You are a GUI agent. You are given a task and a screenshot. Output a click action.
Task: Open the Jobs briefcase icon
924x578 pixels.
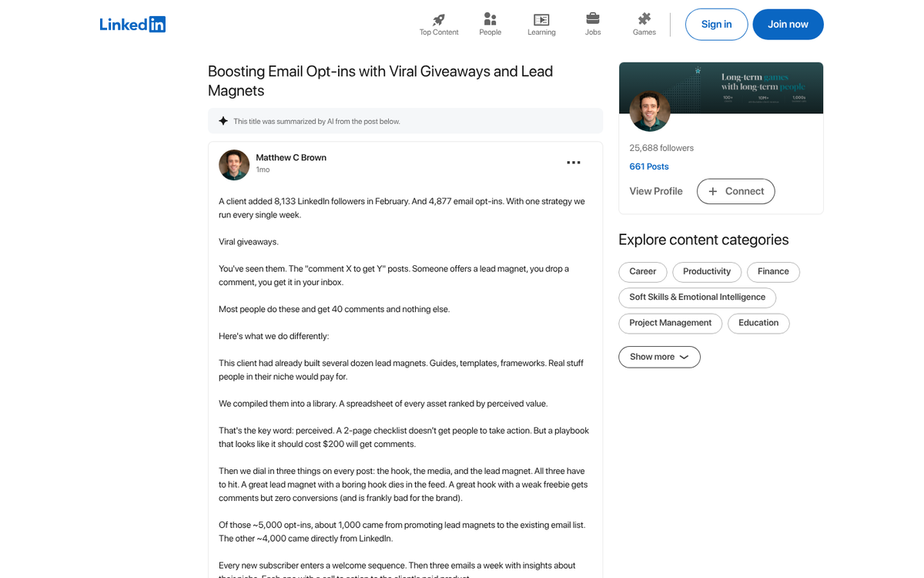click(592, 19)
